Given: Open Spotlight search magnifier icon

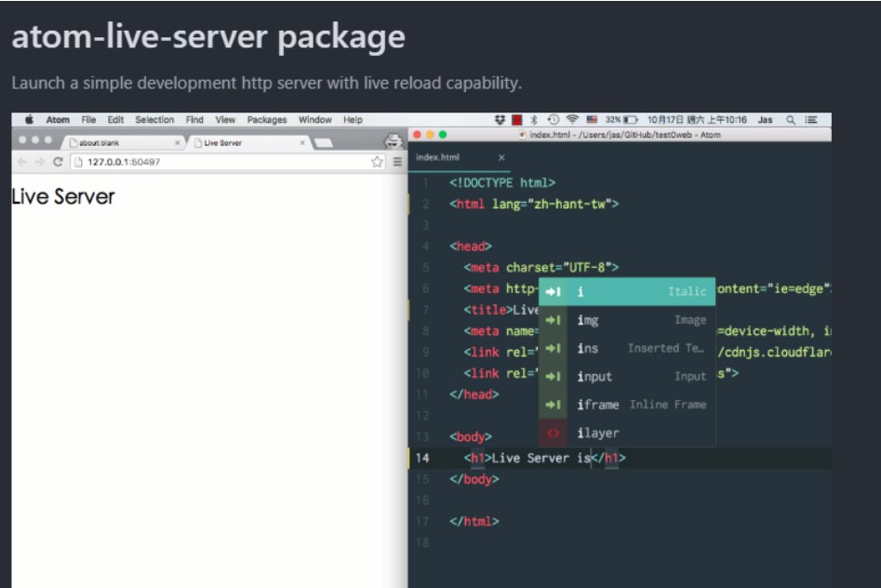Looking at the screenshot, I should 791,120.
